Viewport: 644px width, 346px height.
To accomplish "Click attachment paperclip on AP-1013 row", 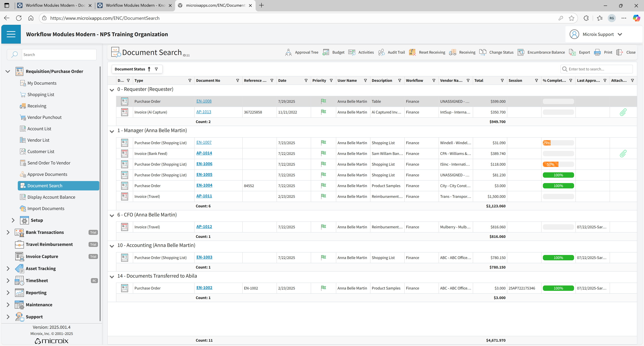I will coord(623,112).
